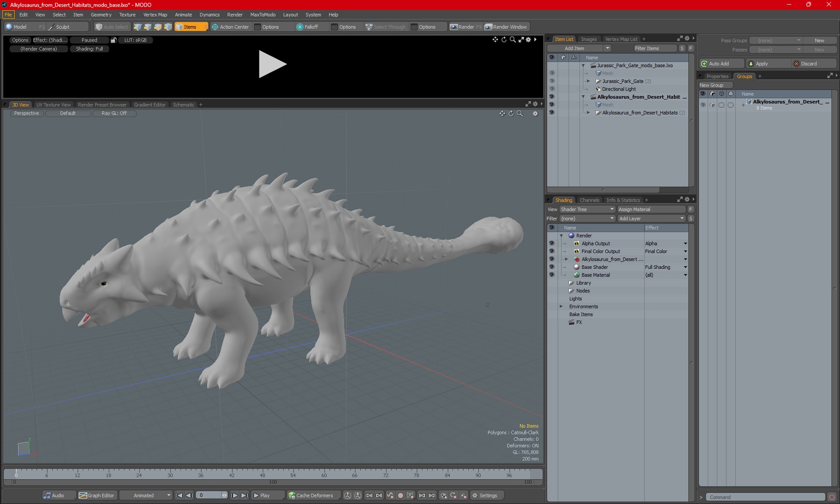Select the Polygons selection mode icon

[158, 27]
